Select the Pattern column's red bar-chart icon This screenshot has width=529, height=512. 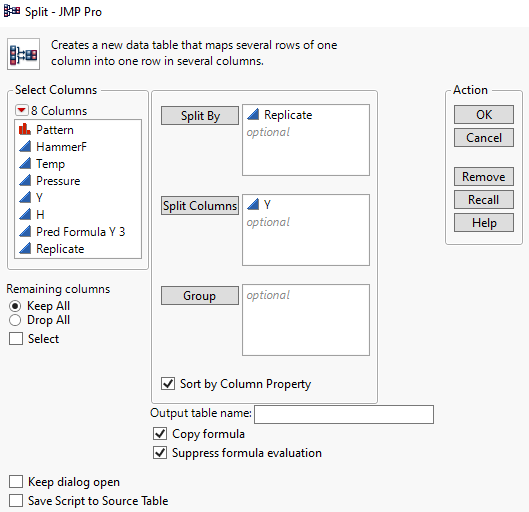pyautogui.click(x=25, y=129)
